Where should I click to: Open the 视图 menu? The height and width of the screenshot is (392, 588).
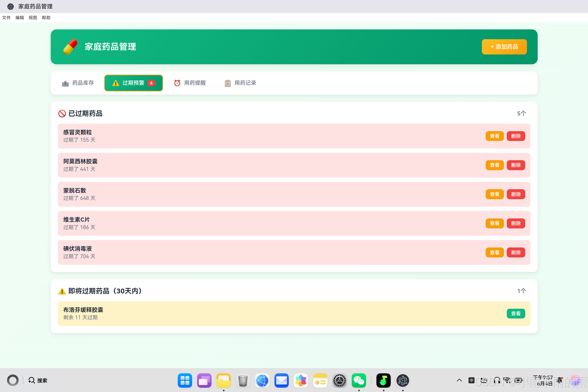coord(33,18)
